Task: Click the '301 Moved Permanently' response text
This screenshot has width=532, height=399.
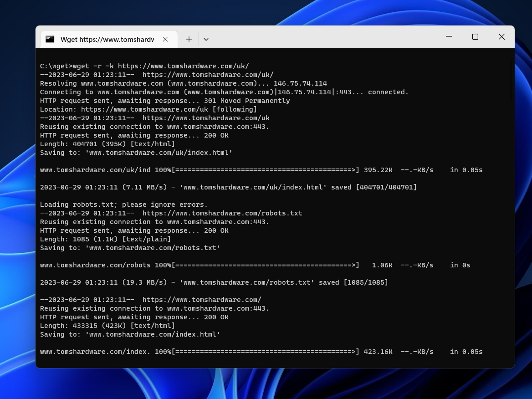Action: point(247,100)
